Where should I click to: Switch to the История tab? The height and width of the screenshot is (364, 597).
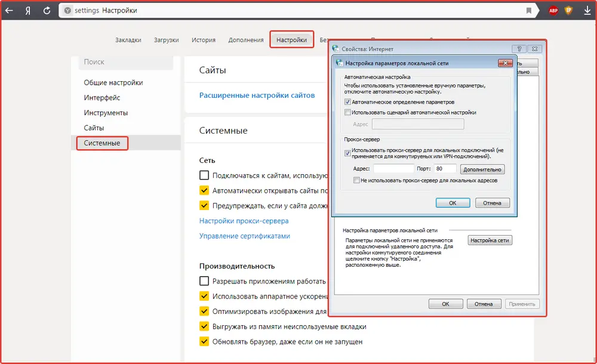tap(204, 40)
